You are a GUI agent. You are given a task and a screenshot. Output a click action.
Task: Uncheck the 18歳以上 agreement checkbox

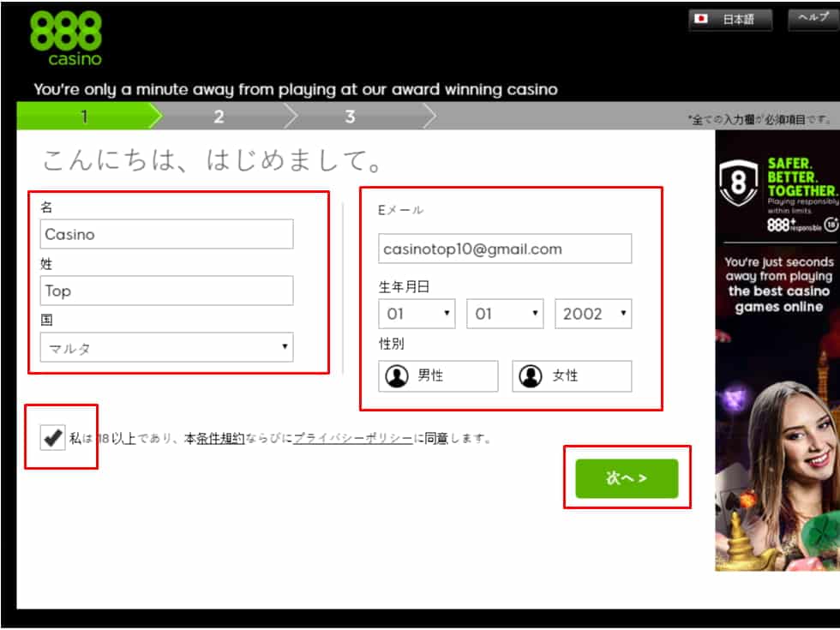click(54, 437)
